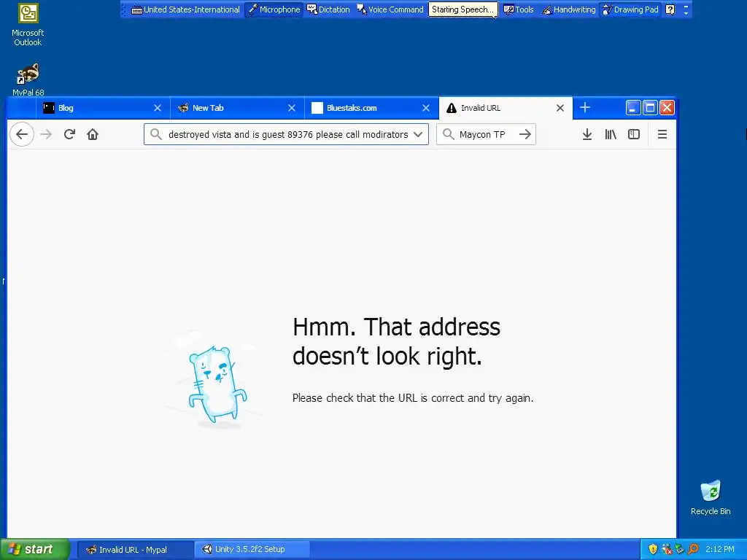Enable Voice Command mode
Image resolution: width=747 pixels, height=560 pixels.
(390, 9)
